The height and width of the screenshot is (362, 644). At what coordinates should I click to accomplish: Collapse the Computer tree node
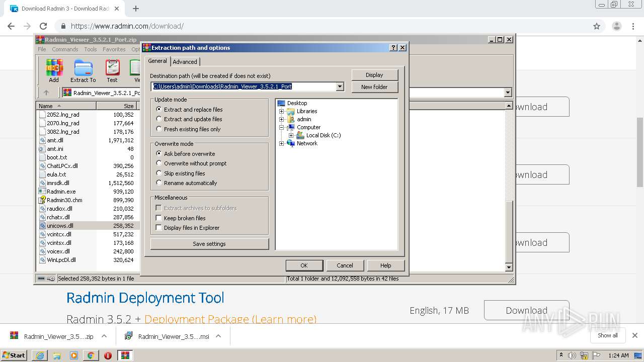(281, 127)
